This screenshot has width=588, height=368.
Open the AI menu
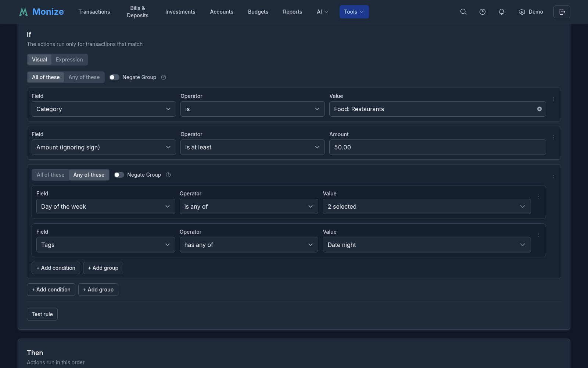(x=323, y=12)
